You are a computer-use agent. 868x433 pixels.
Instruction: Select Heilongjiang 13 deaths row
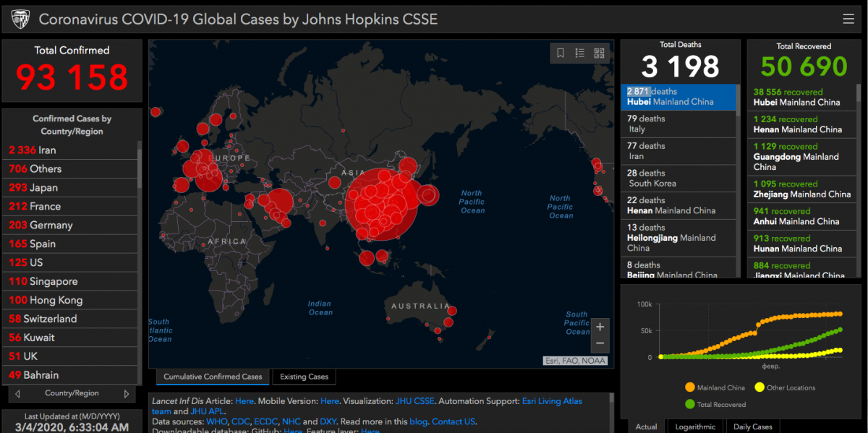click(678, 238)
